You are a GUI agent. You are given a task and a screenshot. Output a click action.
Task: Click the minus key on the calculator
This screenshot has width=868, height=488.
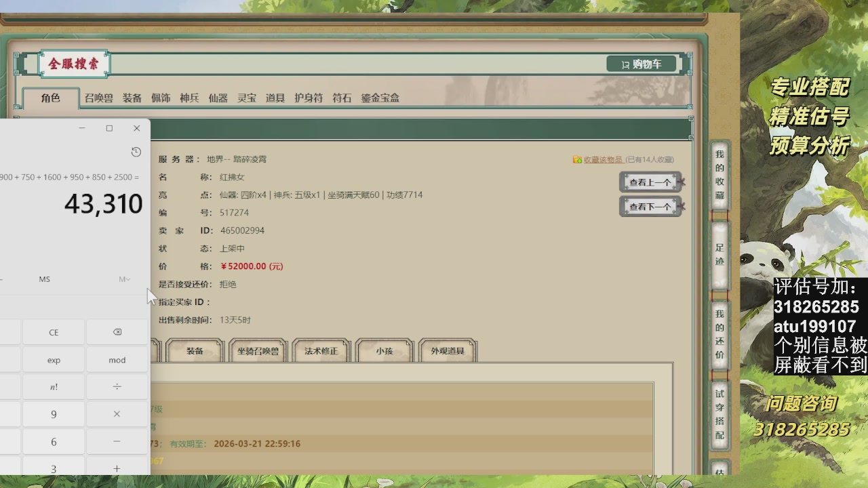117,442
